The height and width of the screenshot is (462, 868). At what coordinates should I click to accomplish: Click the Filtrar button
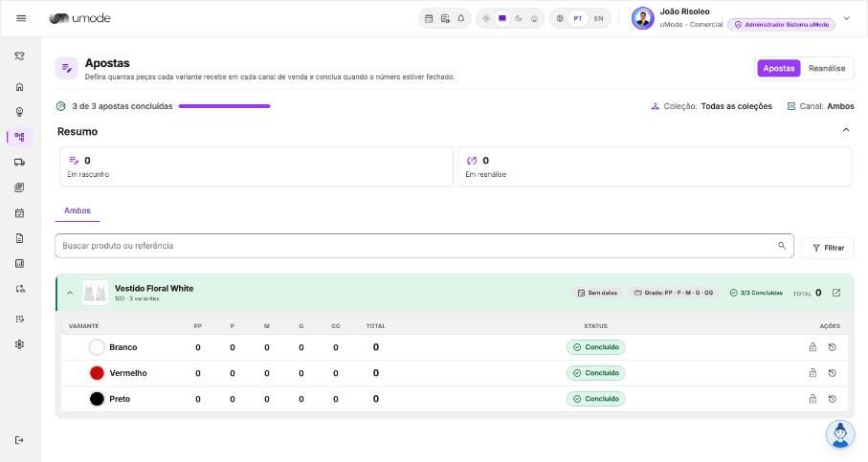(828, 248)
